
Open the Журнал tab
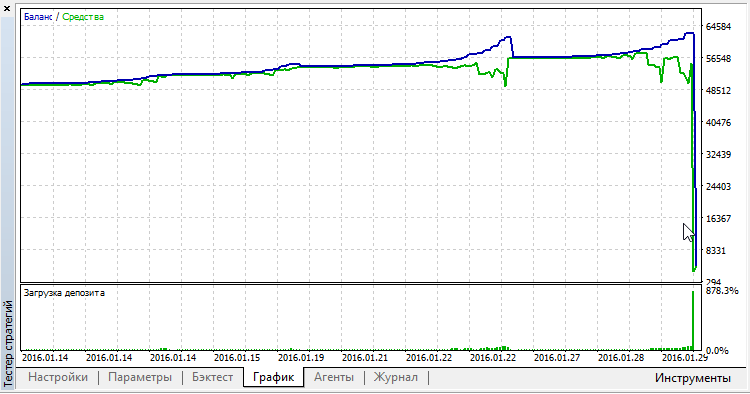(396, 377)
